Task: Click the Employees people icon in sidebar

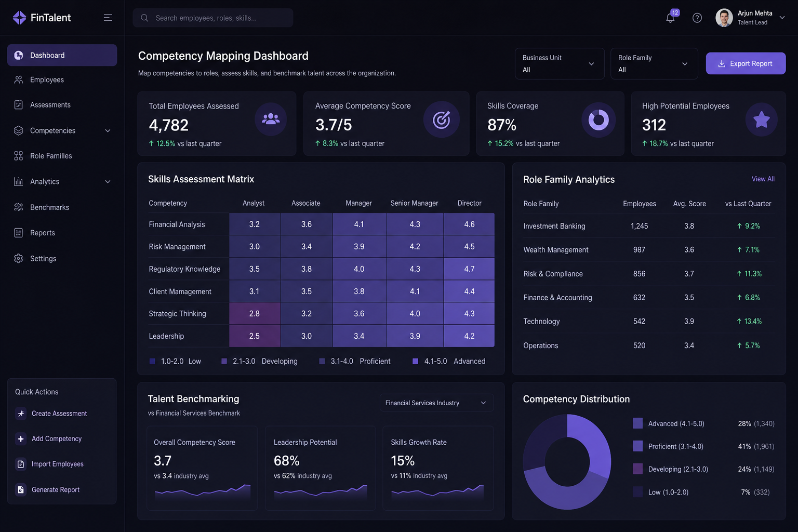Action: [x=19, y=79]
